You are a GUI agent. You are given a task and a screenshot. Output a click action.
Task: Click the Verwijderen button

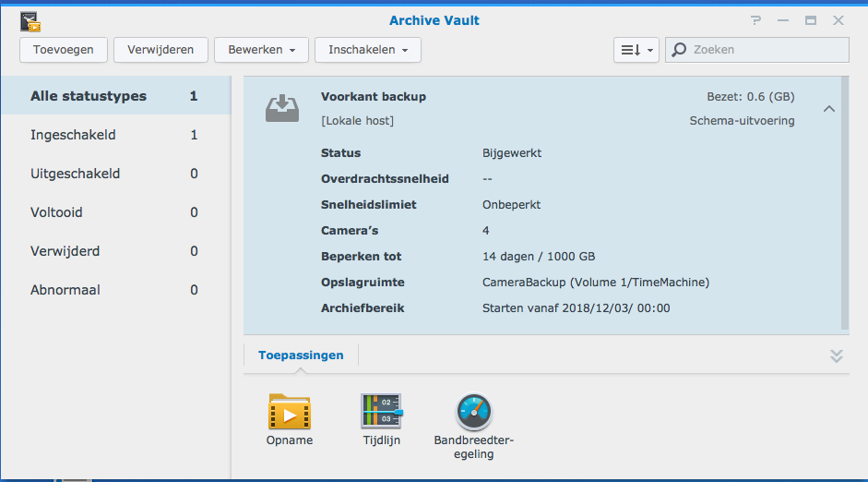coord(161,50)
